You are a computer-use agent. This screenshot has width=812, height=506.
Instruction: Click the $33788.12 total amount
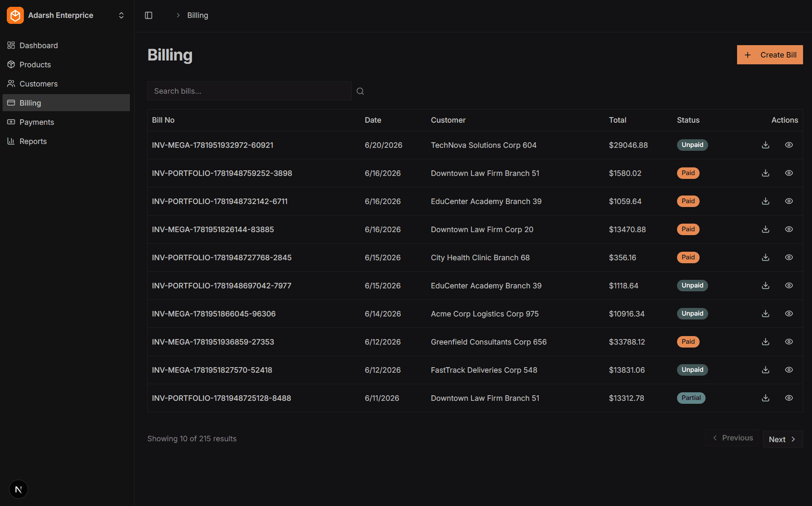tap(627, 342)
